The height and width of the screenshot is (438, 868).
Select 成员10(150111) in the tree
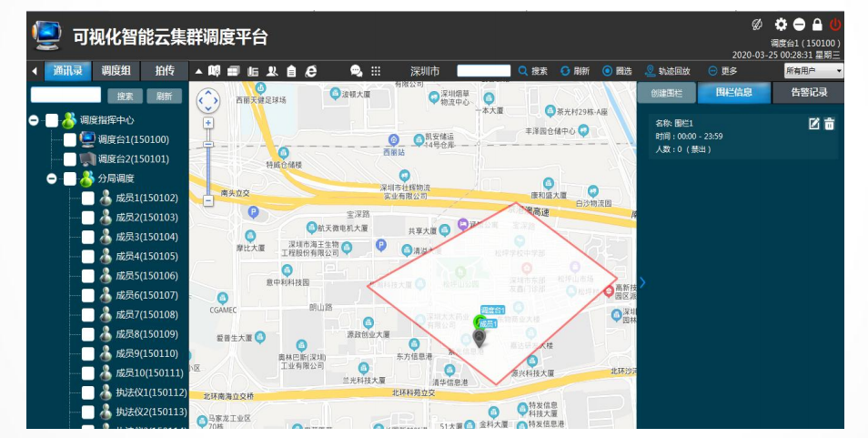149,373
